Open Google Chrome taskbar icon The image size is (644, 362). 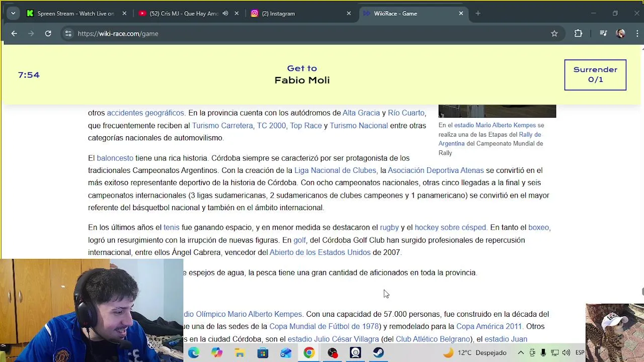(309, 353)
